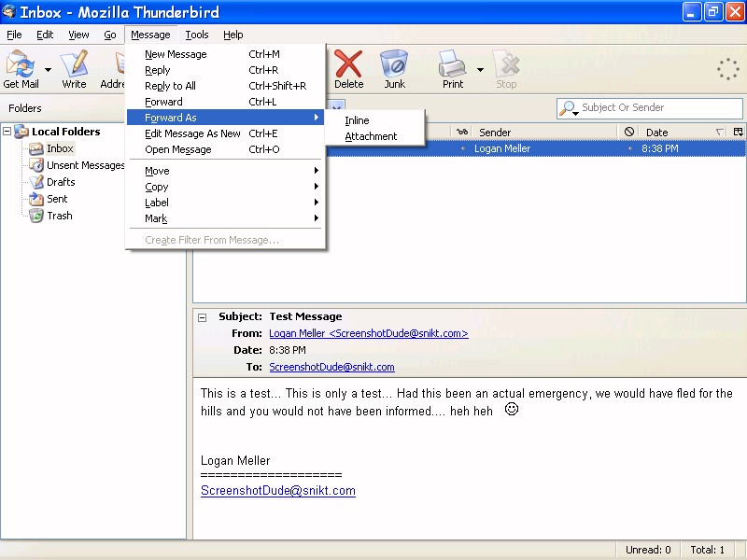Open the Print dropdown arrow
The width and height of the screenshot is (747, 560).
[x=480, y=70]
